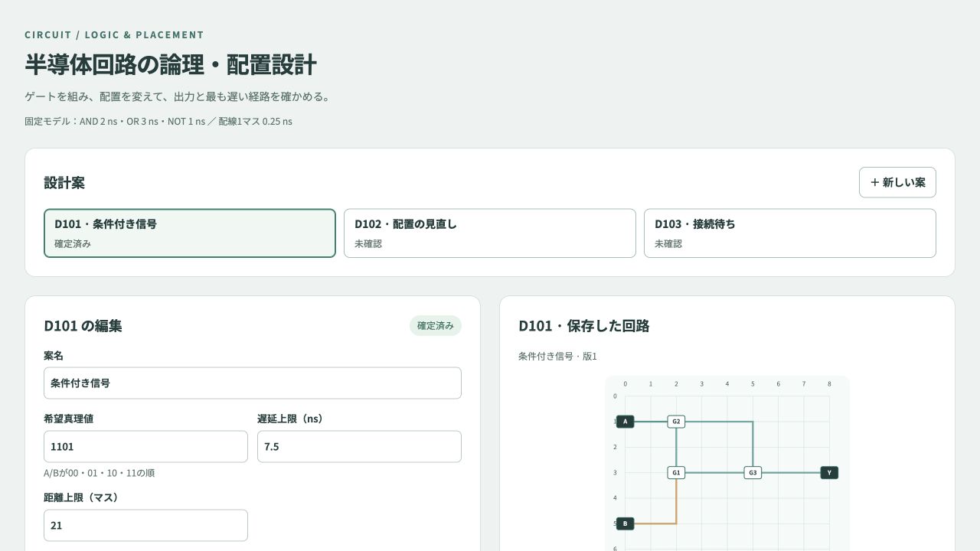Click gate G1 on the grid
Viewport: 980px width, 551px height.
676,473
